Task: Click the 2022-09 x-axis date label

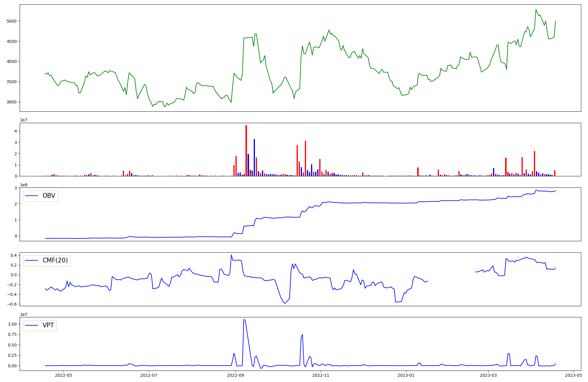Action: click(235, 375)
